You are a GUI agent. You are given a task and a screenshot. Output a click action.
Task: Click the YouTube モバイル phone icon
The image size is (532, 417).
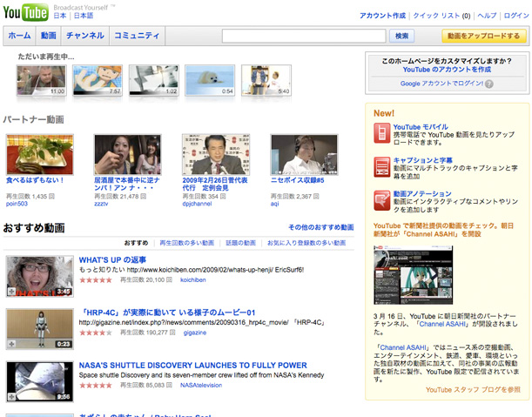click(x=382, y=133)
